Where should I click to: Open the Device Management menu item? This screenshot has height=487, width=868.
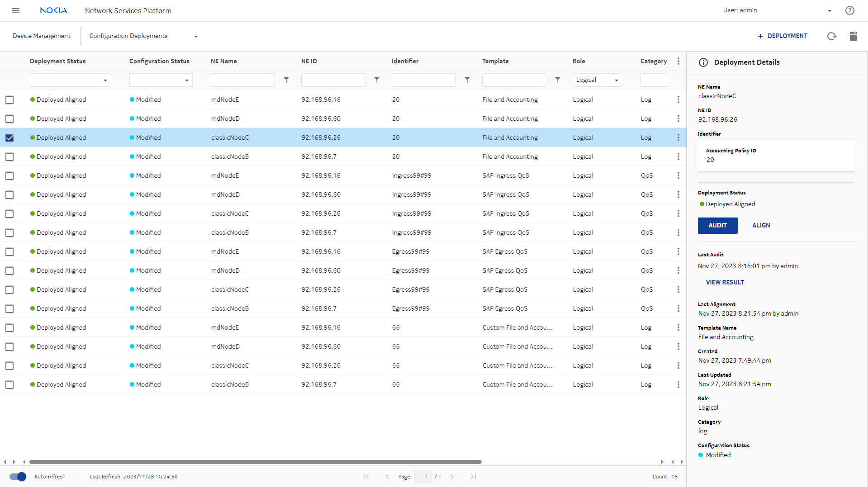point(42,36)
